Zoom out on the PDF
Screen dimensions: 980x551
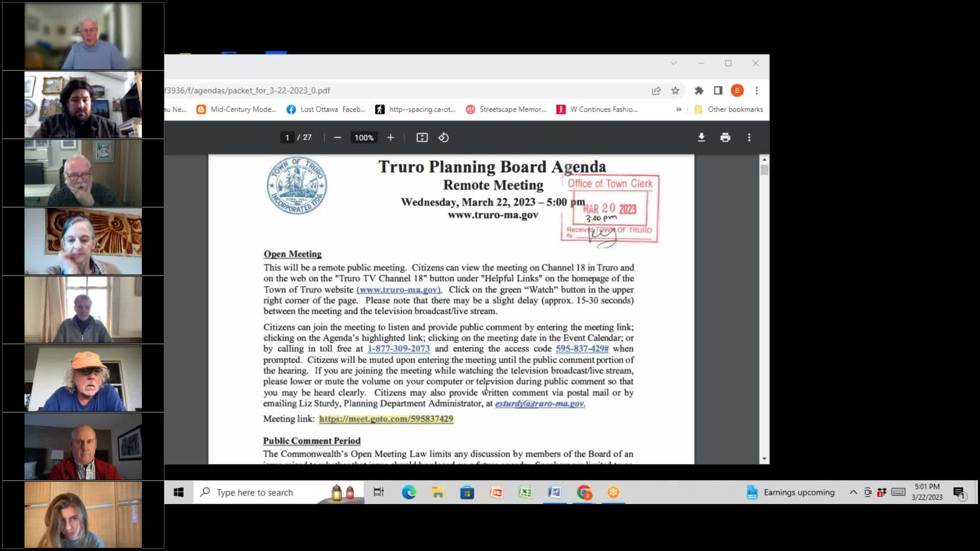[337, 137]
